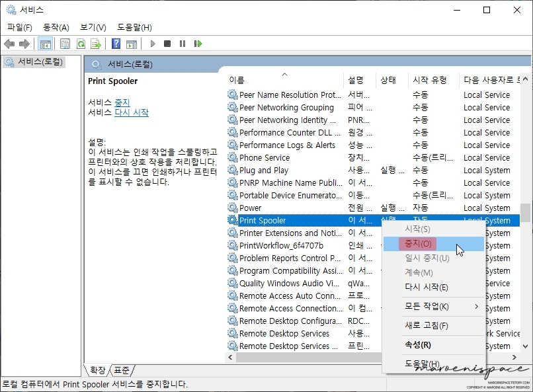Stop the service with the square icon
This screenshot has height=392, width=533.
pyautogui.click(x=167, y=44)
